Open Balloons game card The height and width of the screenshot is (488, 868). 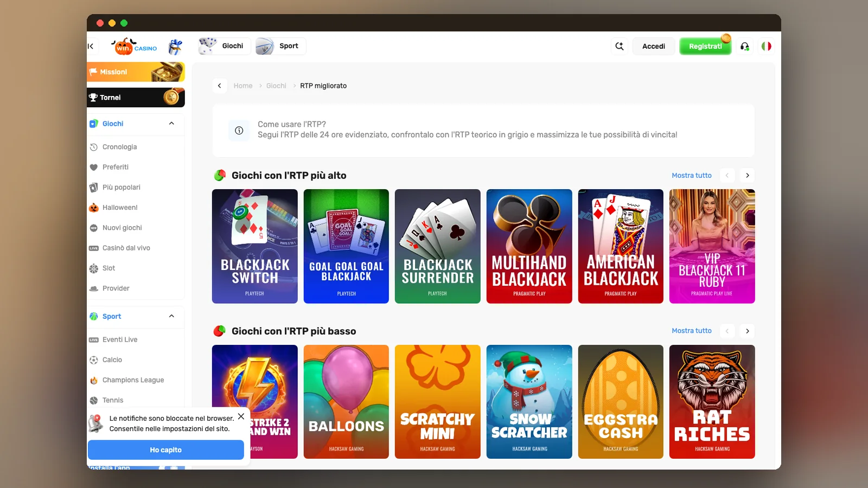[346, 402]
